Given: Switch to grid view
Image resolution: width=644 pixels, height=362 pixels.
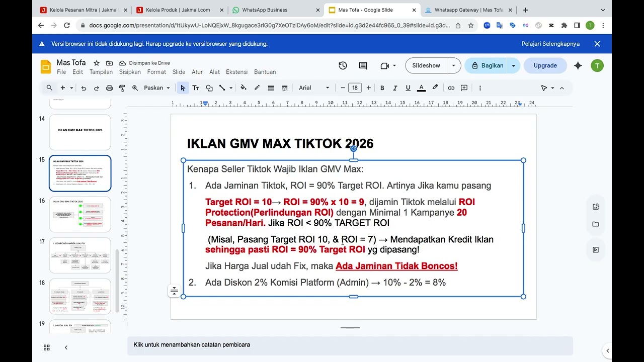Looking at the screenshot, I should [47, 347].
